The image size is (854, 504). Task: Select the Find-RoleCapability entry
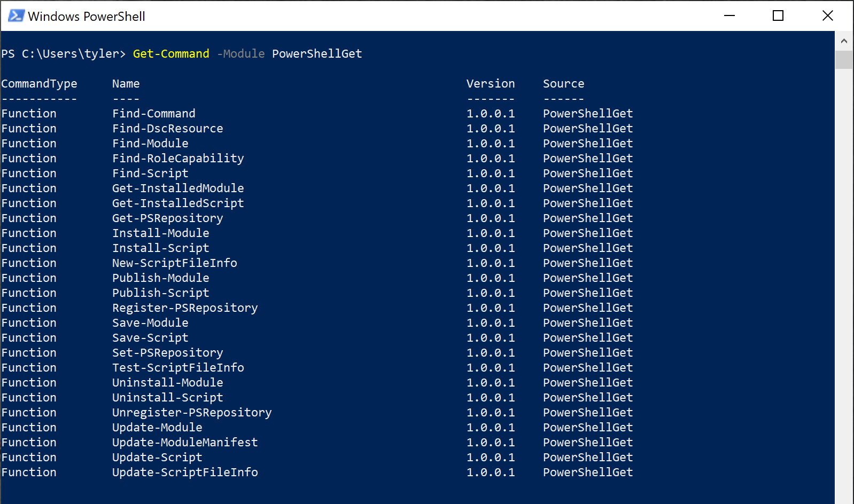178,159
